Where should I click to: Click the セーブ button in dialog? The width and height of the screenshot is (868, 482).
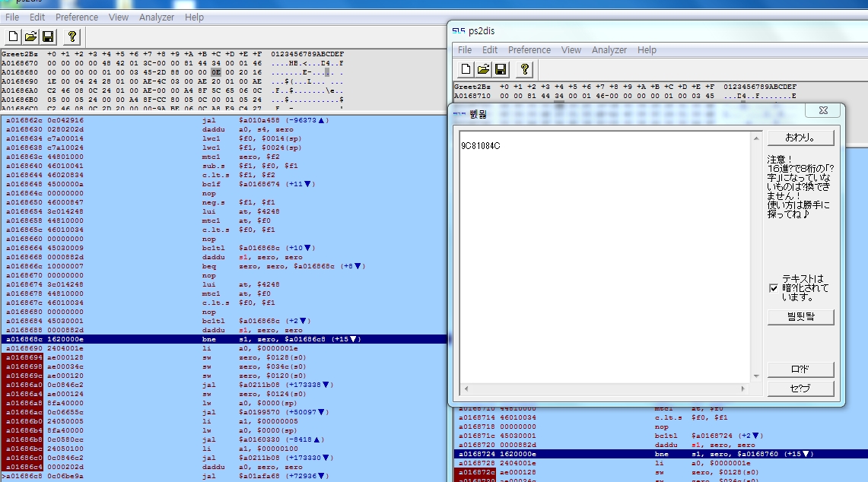pos(800,388)
